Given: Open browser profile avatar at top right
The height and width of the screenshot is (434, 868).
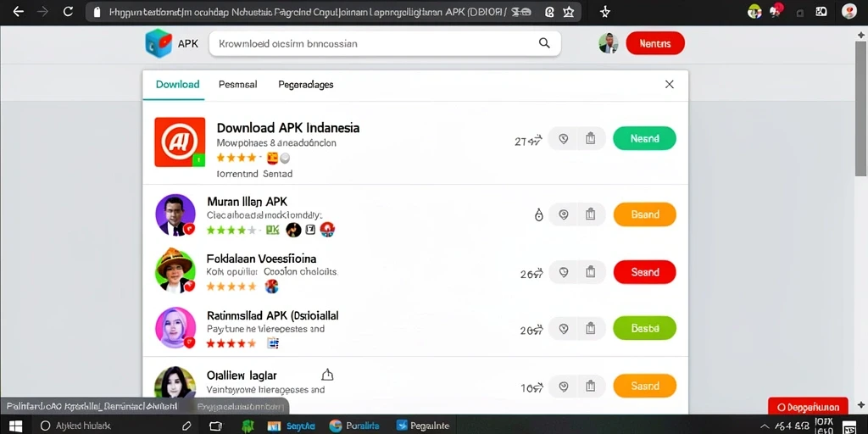Looking at the screenshot, I should click(x=849, y=11).
